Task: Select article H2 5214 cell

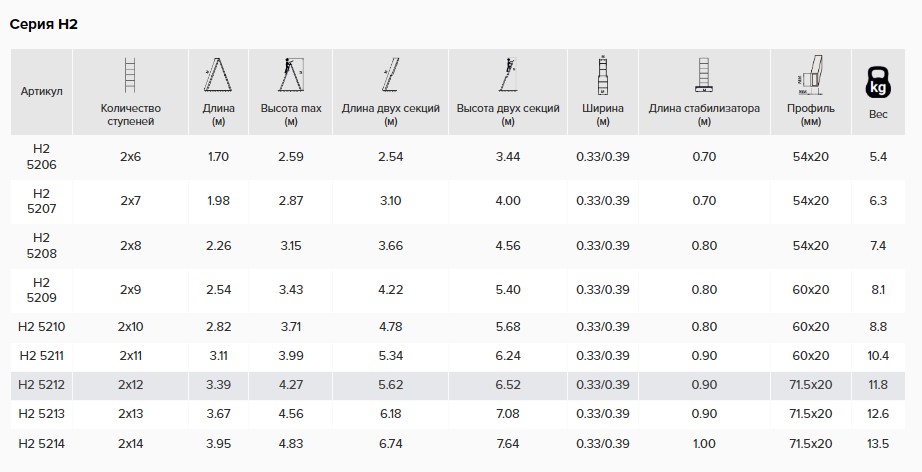Action: pyautogui.click(x=42, y=444)
